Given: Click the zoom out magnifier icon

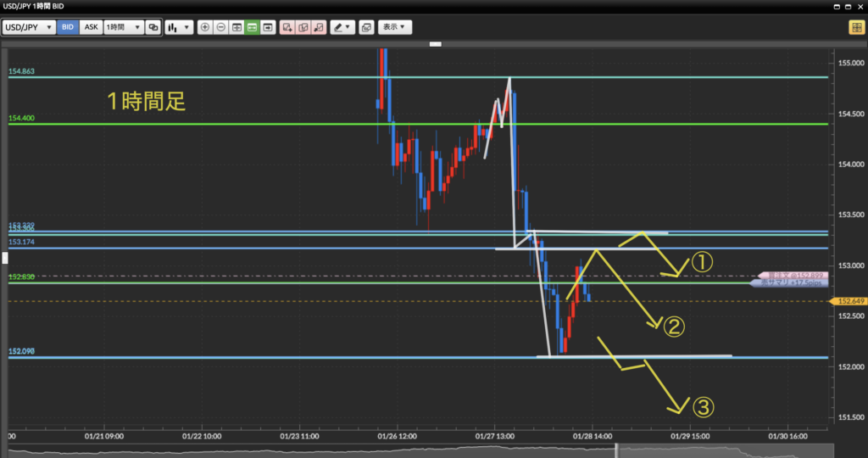Looking at the screenshot, I should point(220,27).
